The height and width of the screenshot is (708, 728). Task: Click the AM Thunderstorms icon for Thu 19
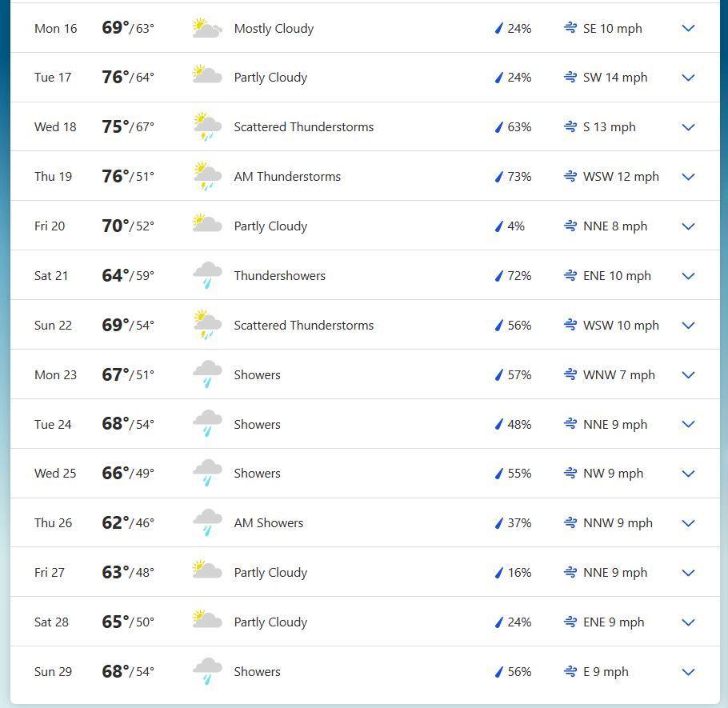pos(207,177)
